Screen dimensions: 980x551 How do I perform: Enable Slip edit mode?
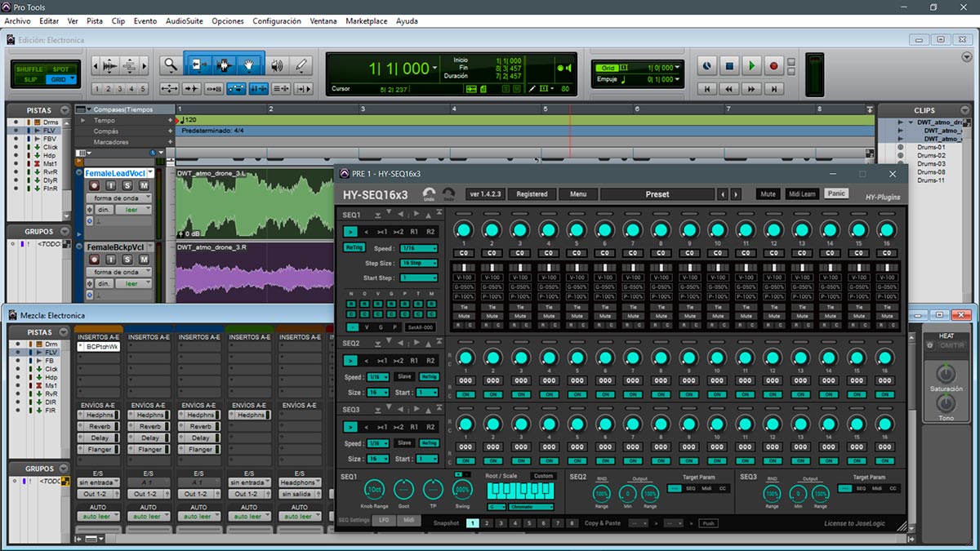tap(30, 79)
